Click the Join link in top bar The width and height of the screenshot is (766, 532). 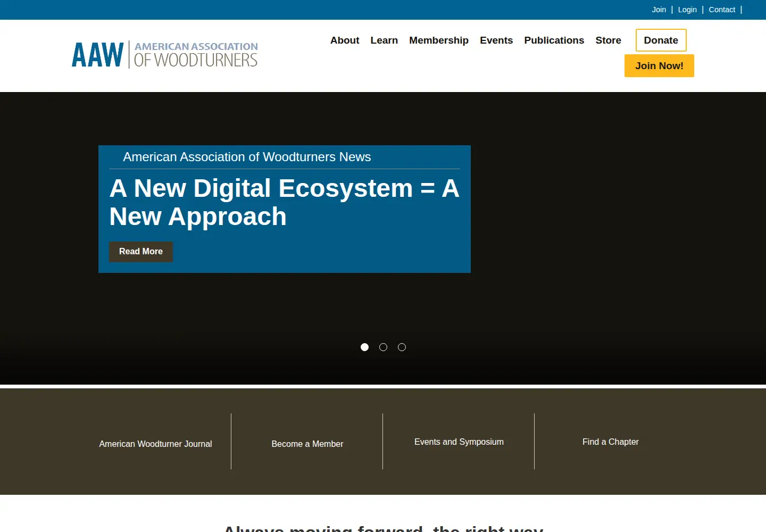[659, 10]
